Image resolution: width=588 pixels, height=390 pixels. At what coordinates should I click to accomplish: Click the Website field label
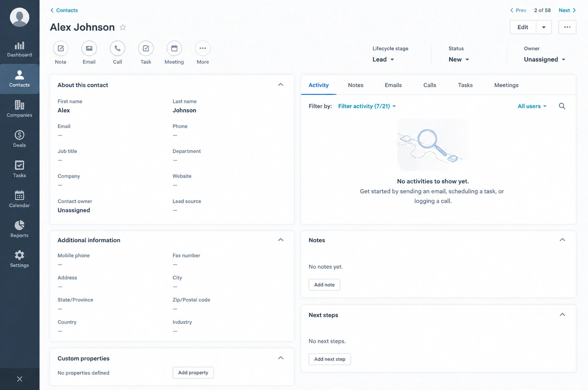coord(182,176)
